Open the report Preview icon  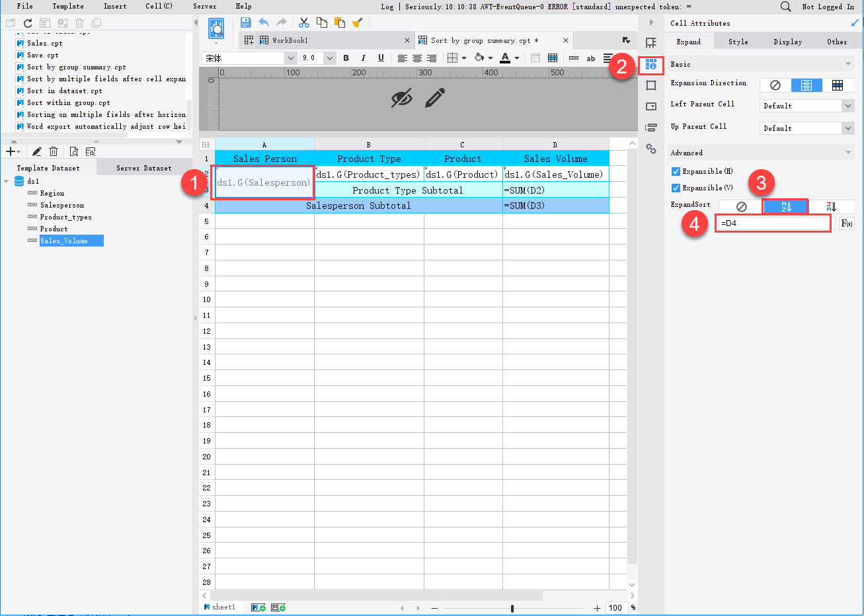click(x=216, y=29)
